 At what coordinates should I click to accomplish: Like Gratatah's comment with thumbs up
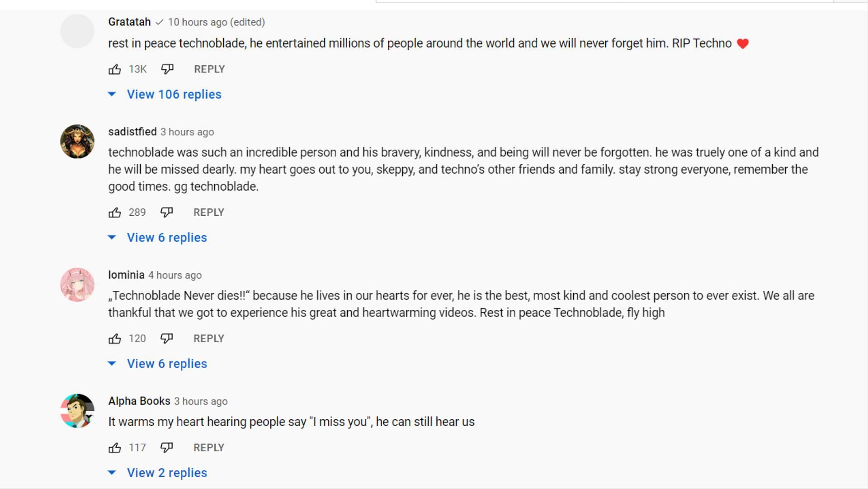(115, 69)
